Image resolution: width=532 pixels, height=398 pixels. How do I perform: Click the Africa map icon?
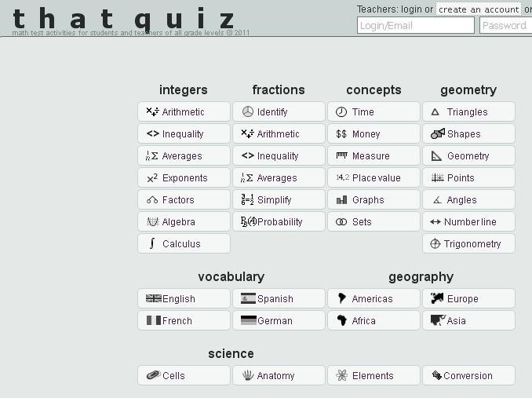341,320
